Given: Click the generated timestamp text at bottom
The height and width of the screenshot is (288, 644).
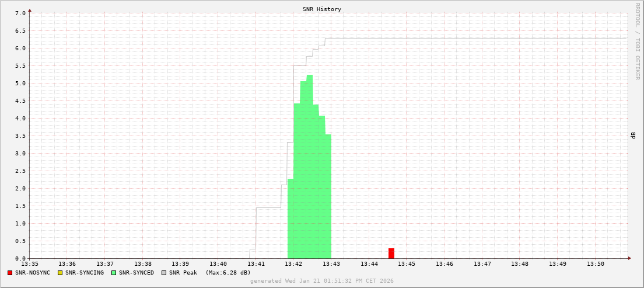Looking at the screenshot, I should point(322,281).
